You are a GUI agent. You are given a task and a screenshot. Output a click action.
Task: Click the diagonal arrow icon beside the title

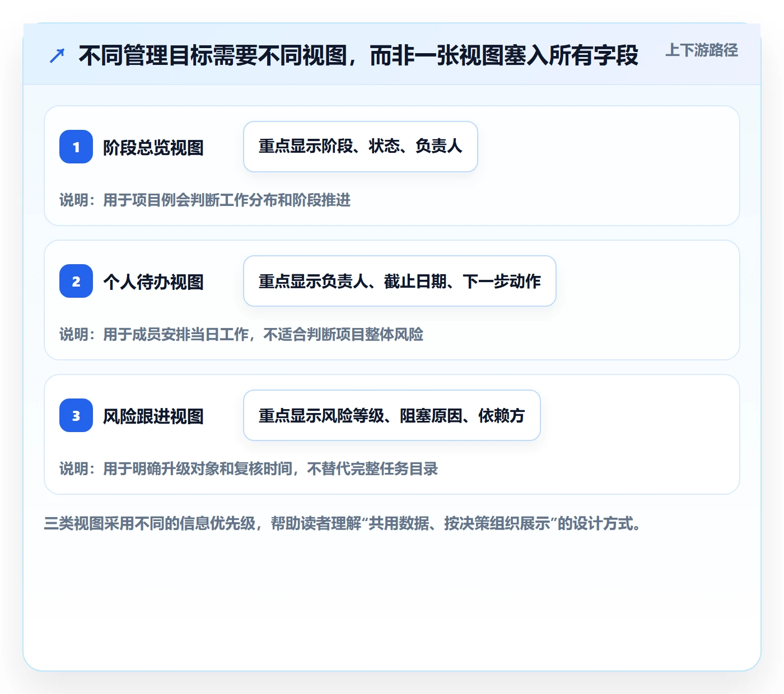(x=57, y=55)
